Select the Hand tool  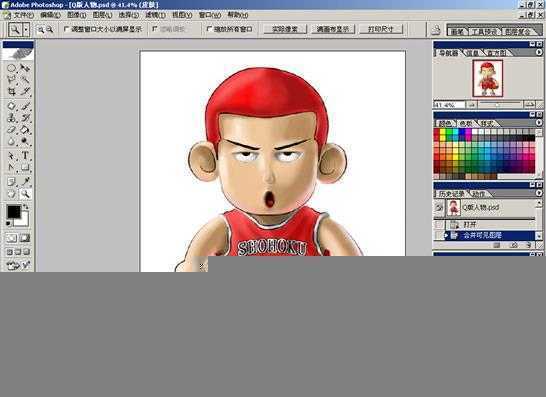(11, 194)
